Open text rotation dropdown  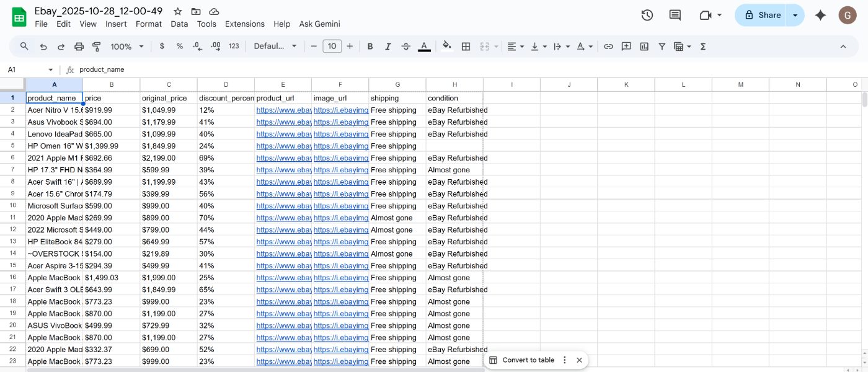pyautogui.click(x=585, y=46)
